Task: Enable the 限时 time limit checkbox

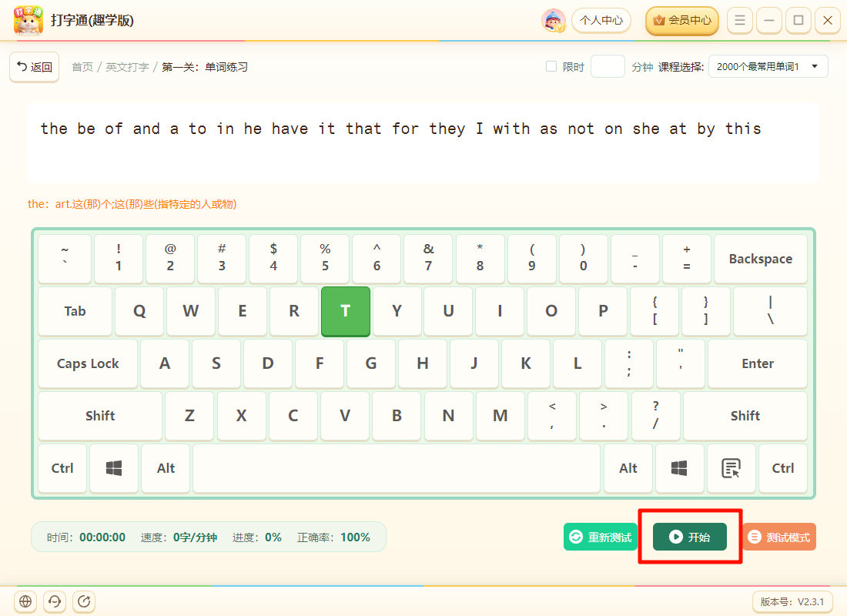Action: (551, 66)
